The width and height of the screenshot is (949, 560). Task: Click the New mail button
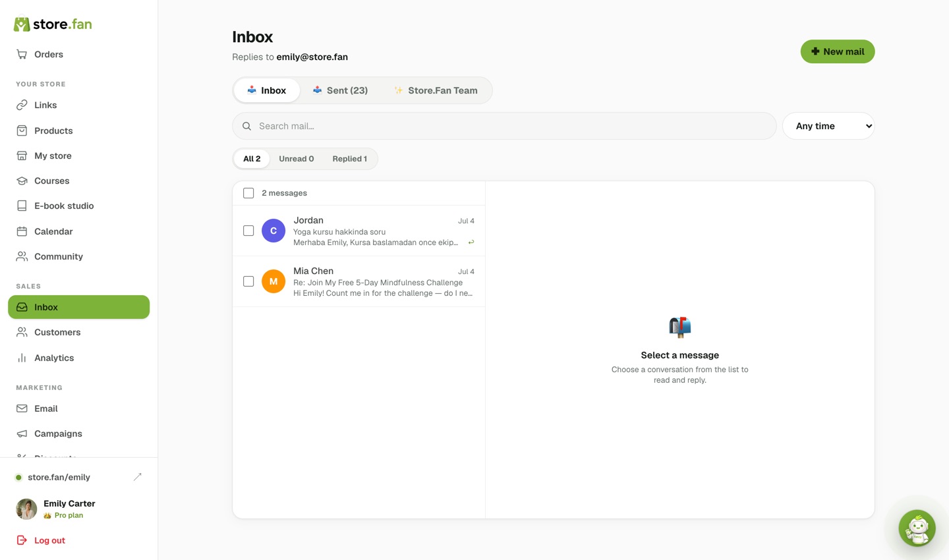coord(838,51)
